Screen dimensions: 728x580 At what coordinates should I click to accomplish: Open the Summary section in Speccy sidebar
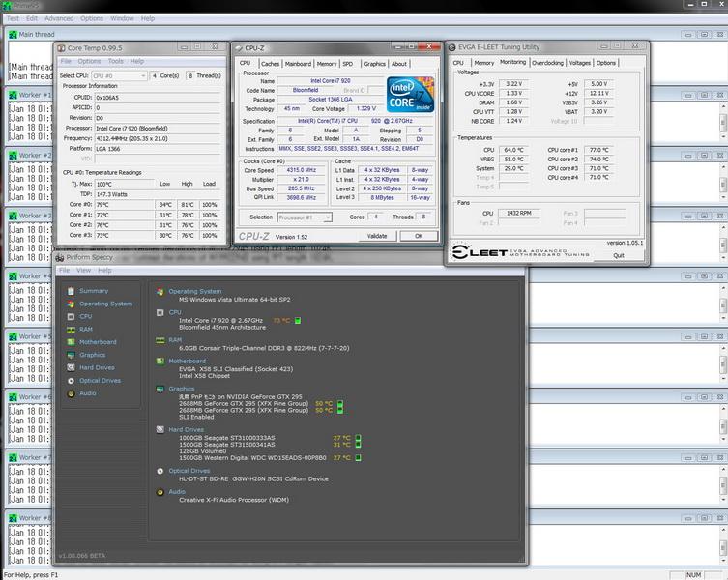(93, 291)
